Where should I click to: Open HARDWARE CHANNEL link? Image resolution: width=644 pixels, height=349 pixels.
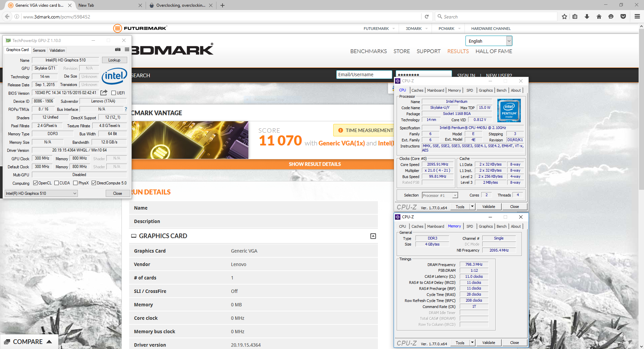[491, 29]
